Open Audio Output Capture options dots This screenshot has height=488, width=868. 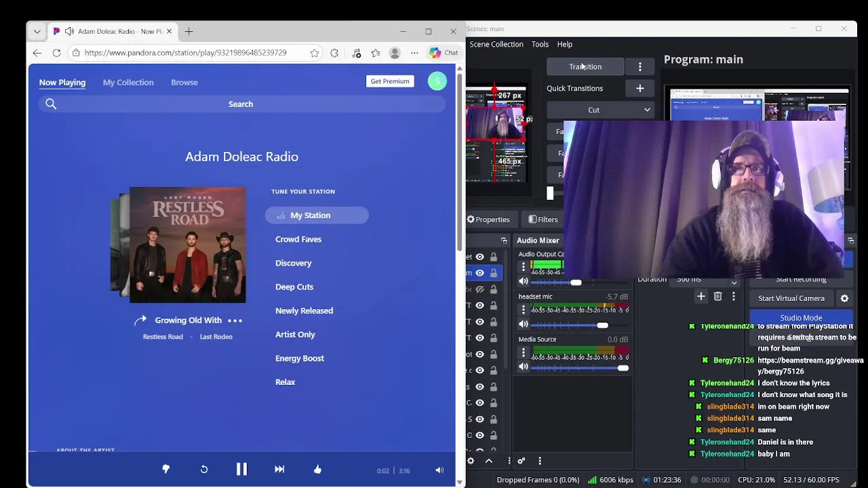[x=524, y=267]
